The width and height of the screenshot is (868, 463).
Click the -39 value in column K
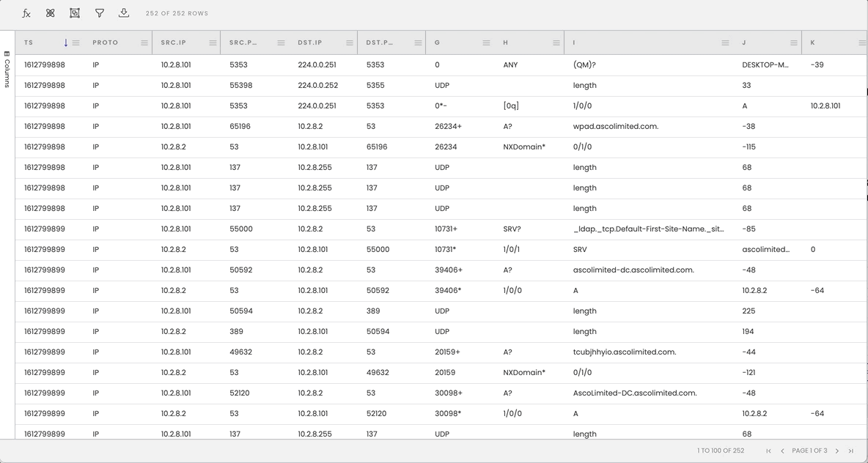tap(817, 64)
